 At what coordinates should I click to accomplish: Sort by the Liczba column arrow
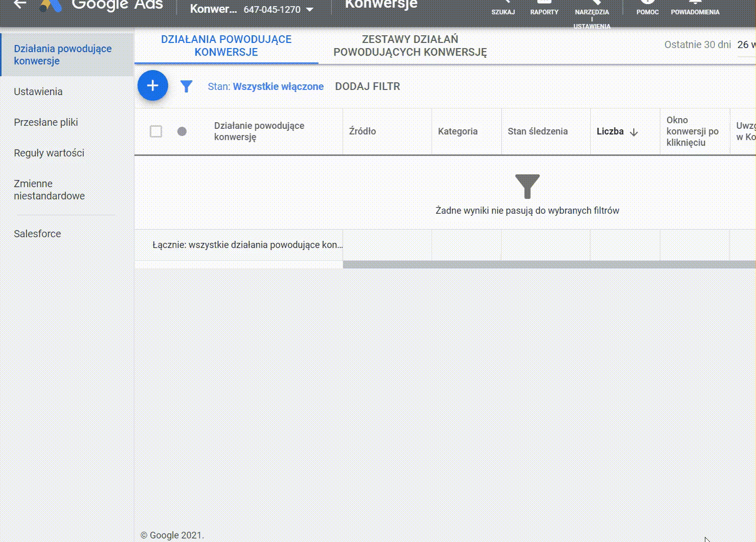[x=634, y=132]
